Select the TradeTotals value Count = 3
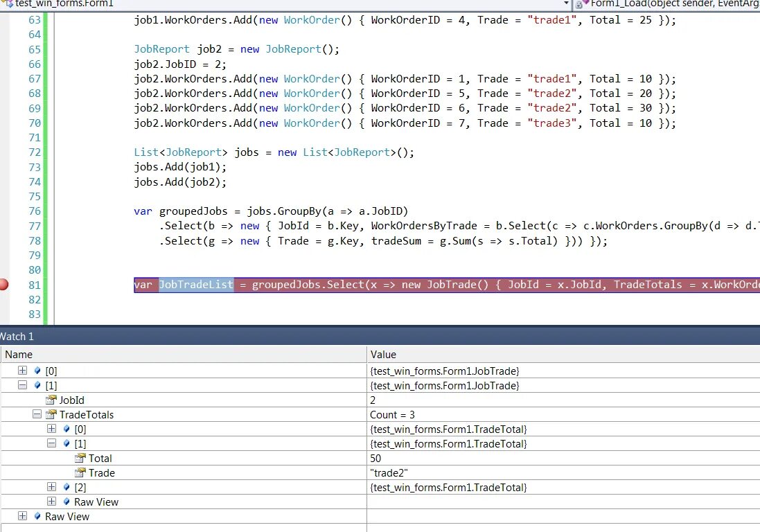 (x=393, y=415)
